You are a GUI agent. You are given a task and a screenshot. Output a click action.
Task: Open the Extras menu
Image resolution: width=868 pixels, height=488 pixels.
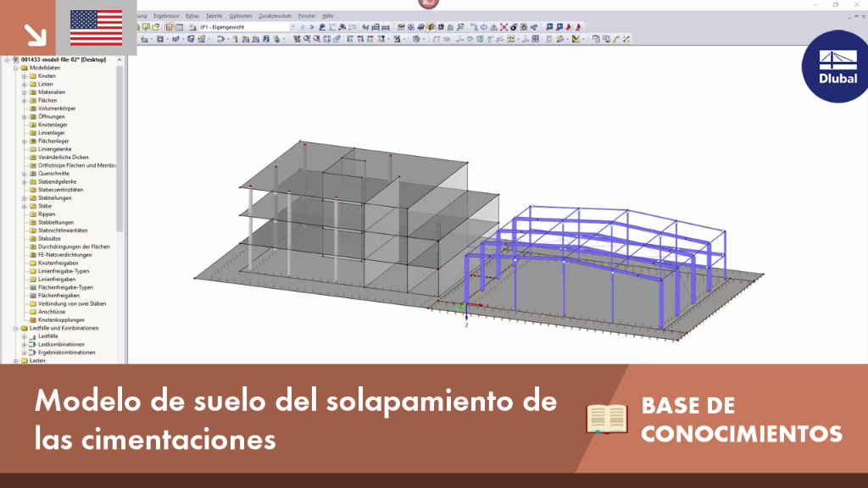pyautogui.click(x=192, y=16)
